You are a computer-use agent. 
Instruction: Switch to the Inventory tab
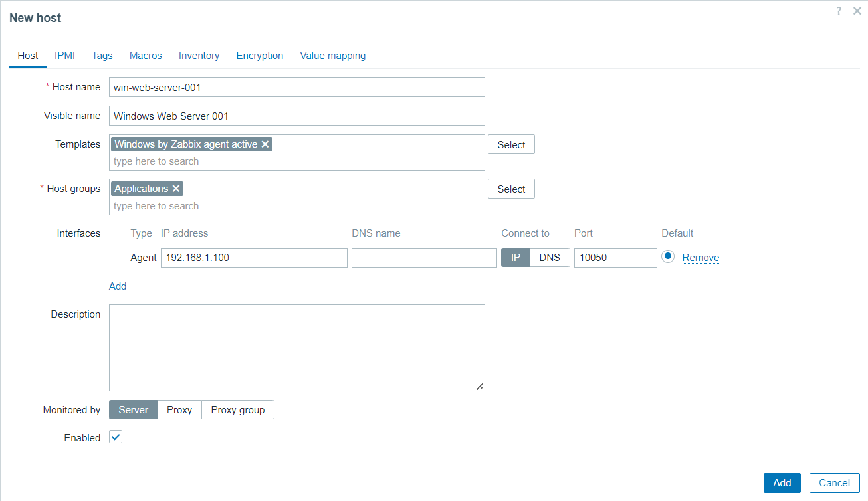[x=199, y=56]
